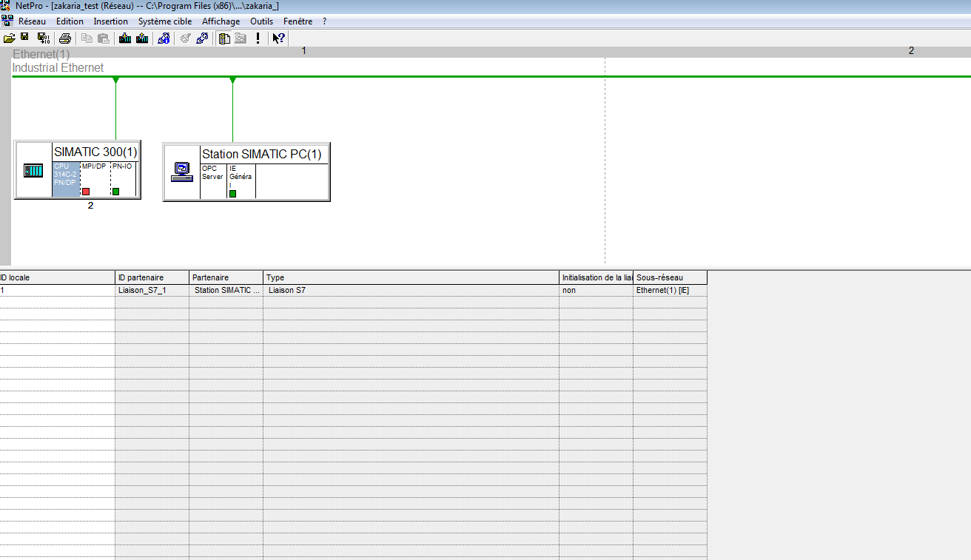This screenshot has width=971, height=560.
Task: Click the context help arrow-question icon
Action: point(278,38)
